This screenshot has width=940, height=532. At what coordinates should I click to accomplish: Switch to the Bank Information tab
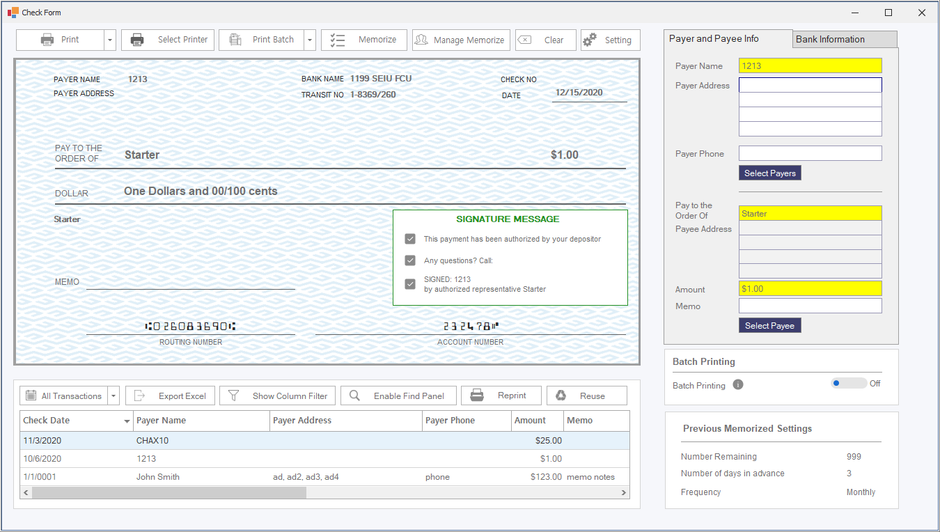(845, 40)
